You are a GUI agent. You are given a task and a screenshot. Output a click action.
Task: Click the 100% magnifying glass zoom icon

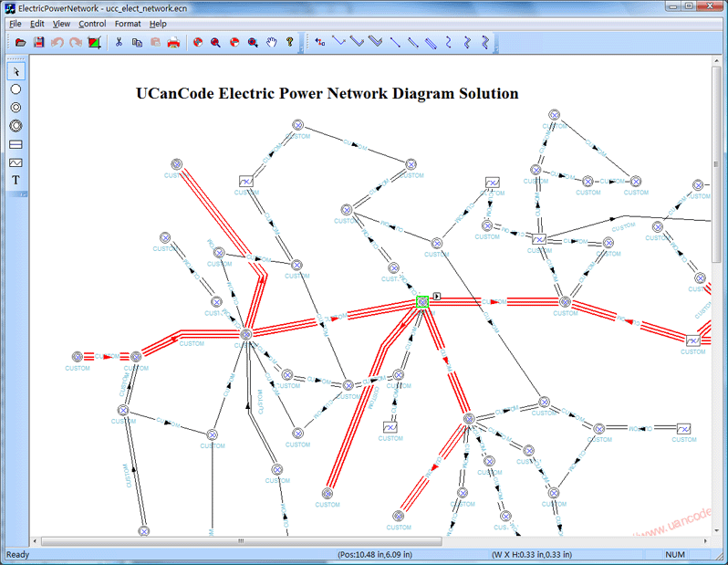click(x=216, y=43)
